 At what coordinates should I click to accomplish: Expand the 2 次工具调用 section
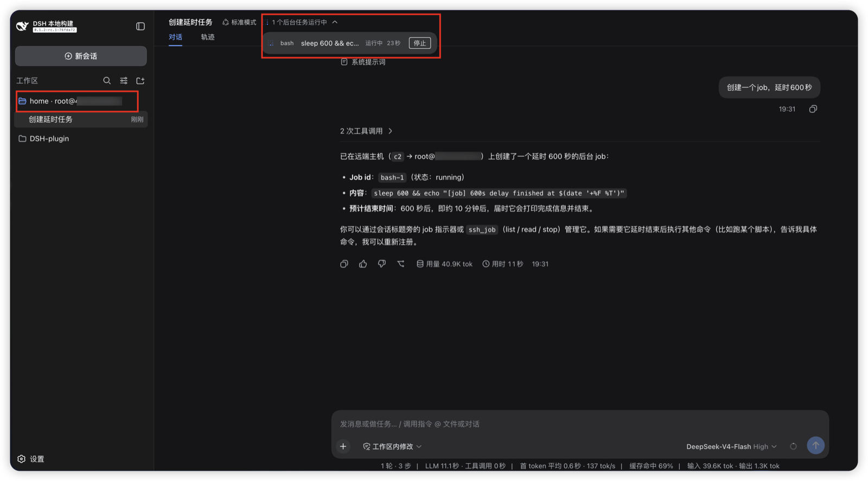point(366,131)
